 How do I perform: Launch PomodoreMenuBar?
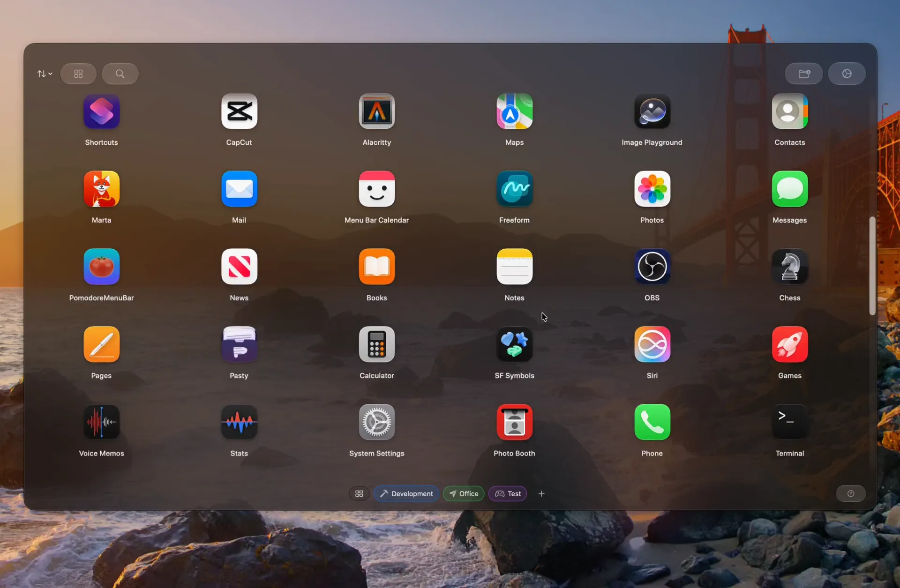pyautogui.click(x=101, y=267)
